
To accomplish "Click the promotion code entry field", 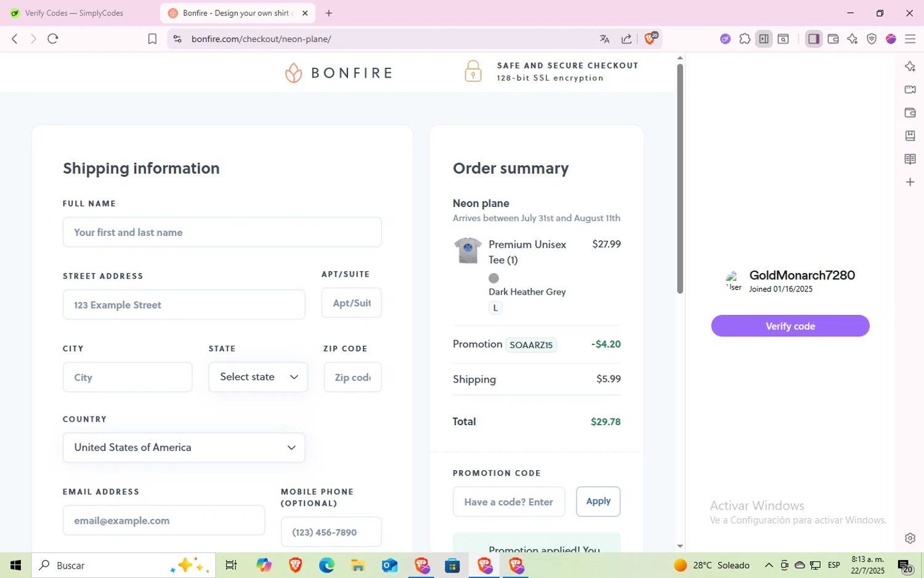I will (509, 502).
